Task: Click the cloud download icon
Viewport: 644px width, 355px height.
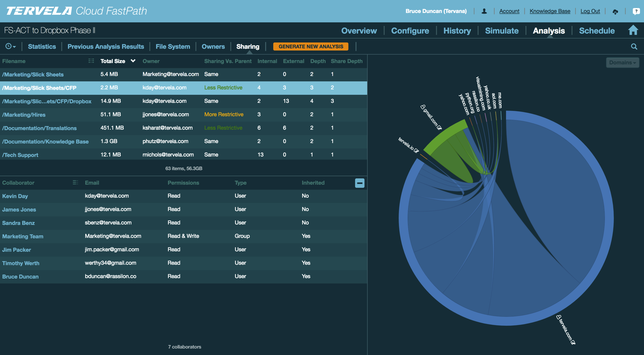Action: coord(615,12)
